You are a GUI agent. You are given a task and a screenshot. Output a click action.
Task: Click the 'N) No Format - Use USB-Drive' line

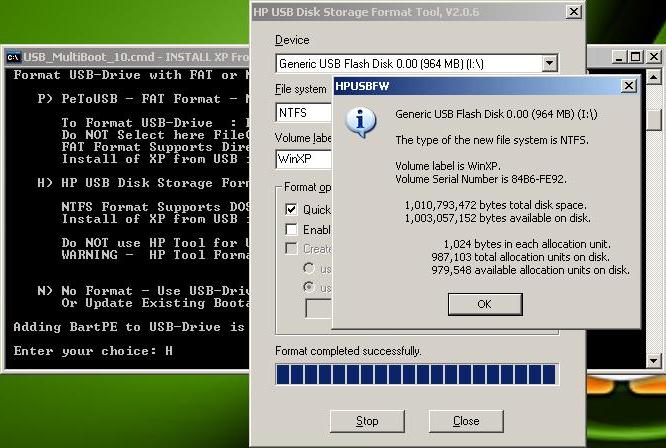(143, 291)
